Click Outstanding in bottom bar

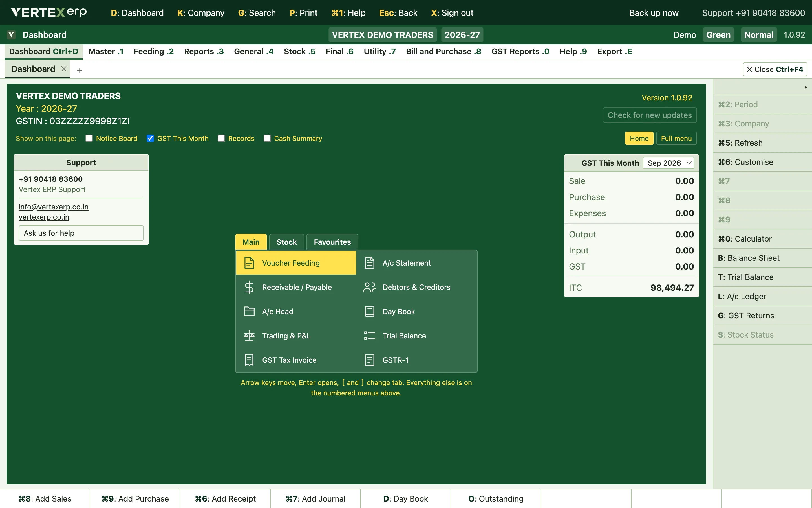[x=496, y=499]
